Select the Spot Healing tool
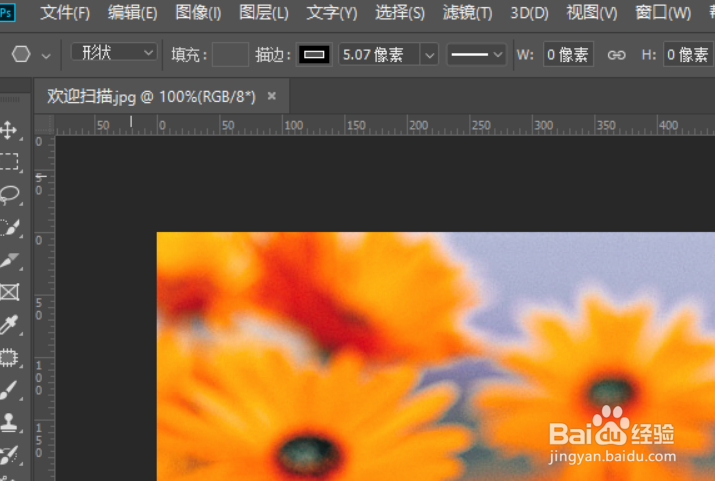Image resolution: width=715 pixels, height=481 pixels. pyautogui.click(x=9, y=357)
